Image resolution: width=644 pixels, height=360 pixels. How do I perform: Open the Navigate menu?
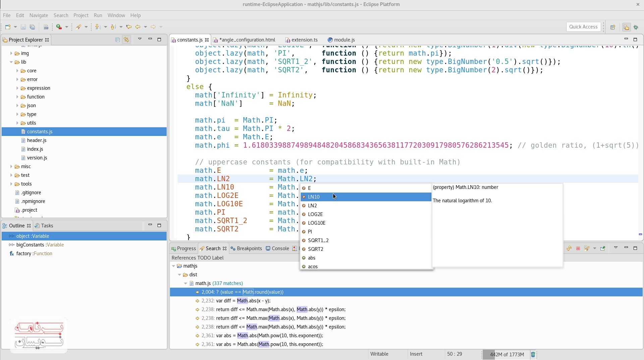(x=39, y=15)
